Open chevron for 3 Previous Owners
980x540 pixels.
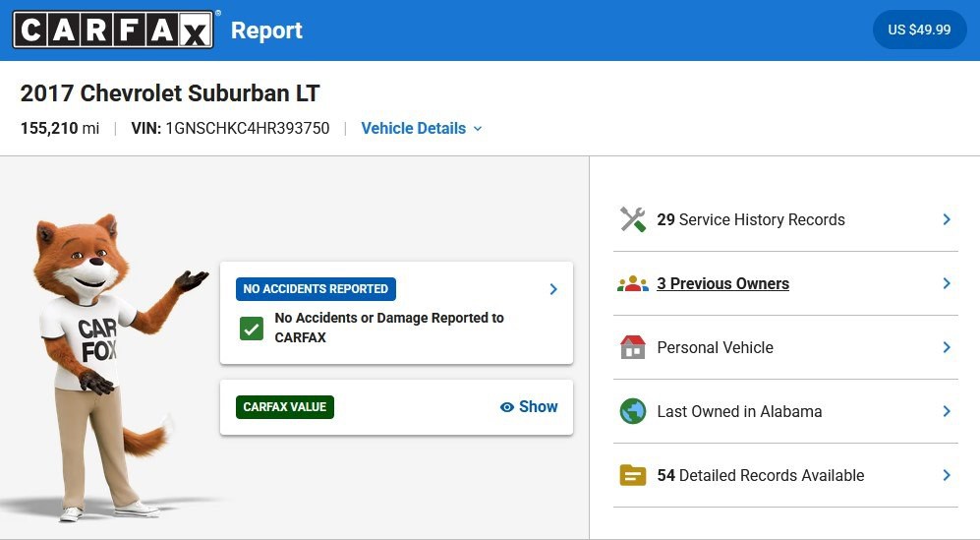click(x=947, y=283)
